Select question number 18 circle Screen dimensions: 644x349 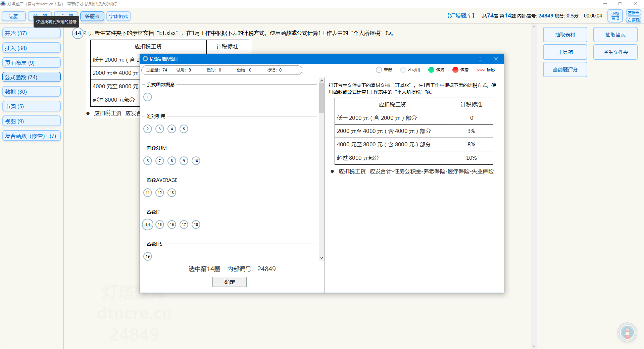196,225
